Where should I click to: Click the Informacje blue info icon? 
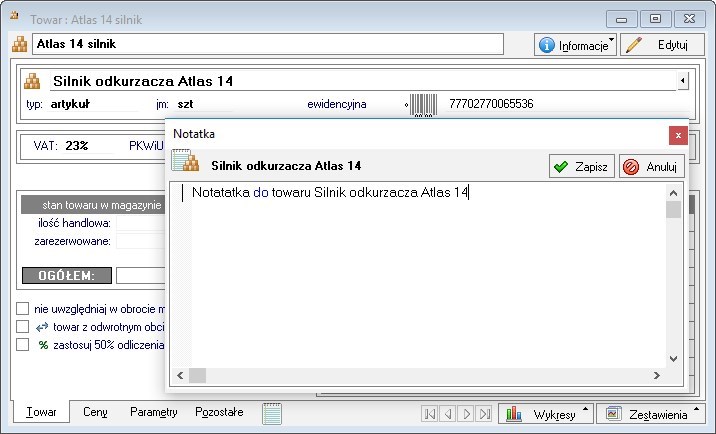(x=547, y=45)
